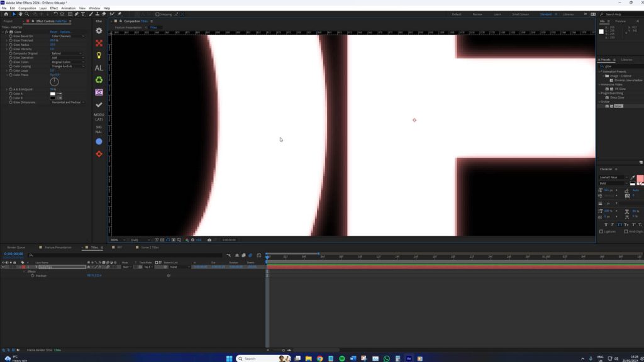Open the Color Looping dropdown
This screenshot has height=362, width=644.
[68, 66]
